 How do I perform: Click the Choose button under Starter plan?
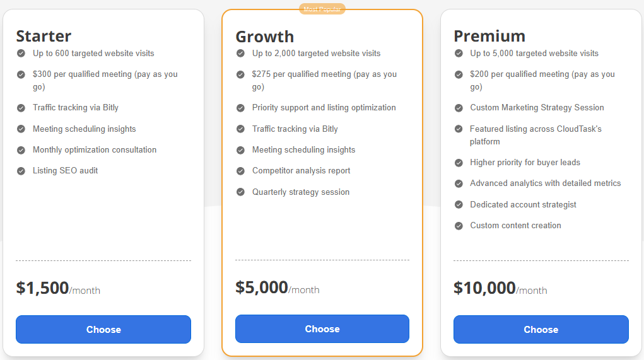103,329
